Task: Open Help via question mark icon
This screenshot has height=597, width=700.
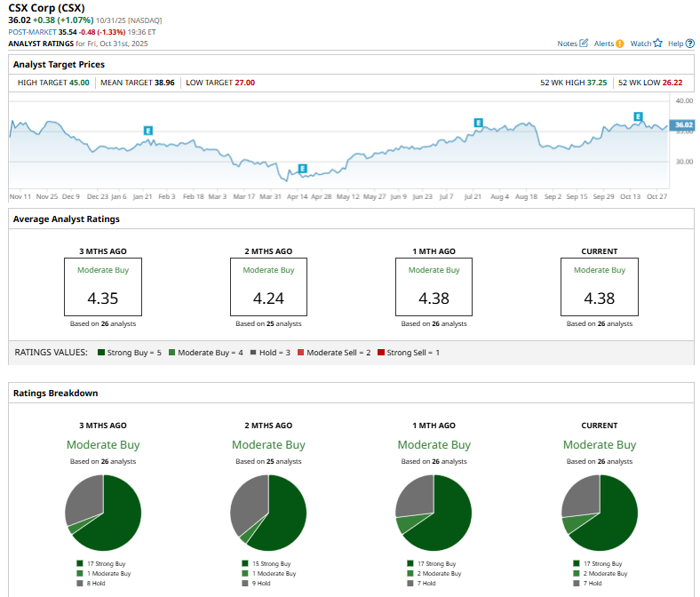Action: [689, 43]
